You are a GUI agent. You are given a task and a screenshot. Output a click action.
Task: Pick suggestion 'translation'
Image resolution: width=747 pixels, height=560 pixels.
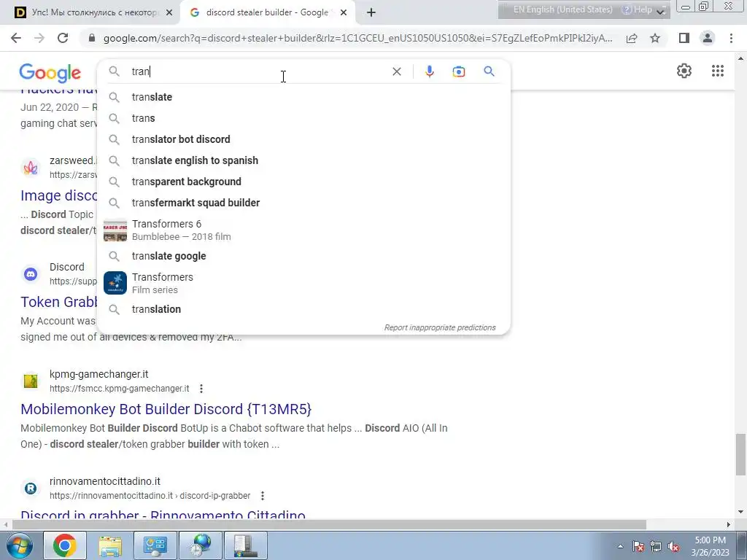point(303,309)
